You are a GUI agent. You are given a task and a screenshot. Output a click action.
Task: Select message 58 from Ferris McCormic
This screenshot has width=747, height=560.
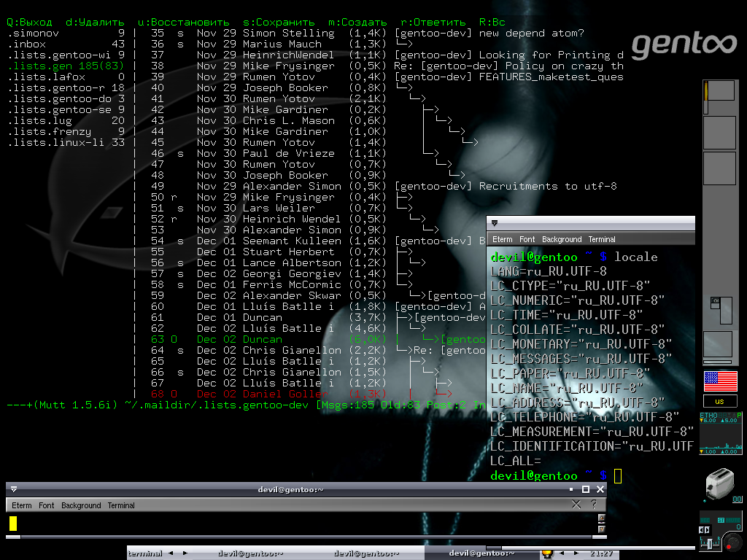tap(281, 285)
